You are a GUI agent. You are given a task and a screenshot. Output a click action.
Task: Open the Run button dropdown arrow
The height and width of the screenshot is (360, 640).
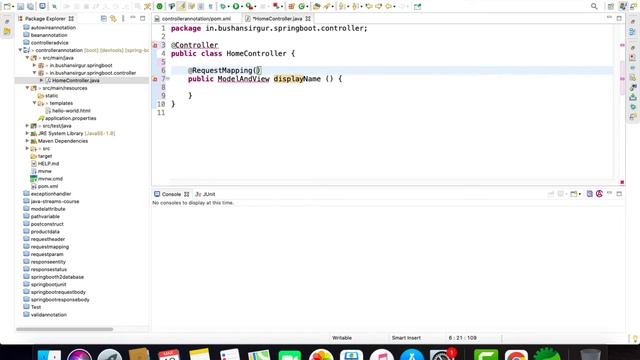pyautogui.click(x=242, y=7)
